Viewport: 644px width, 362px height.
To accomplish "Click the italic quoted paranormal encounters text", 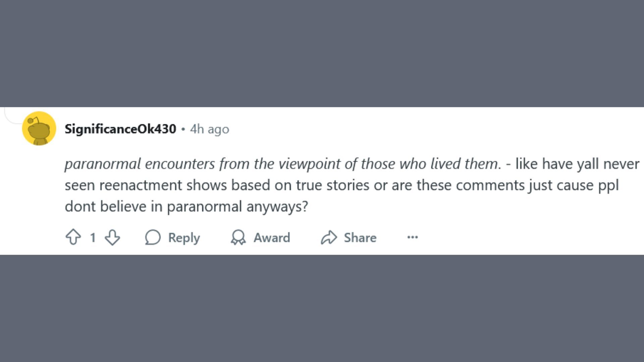I will pos(282,164).
